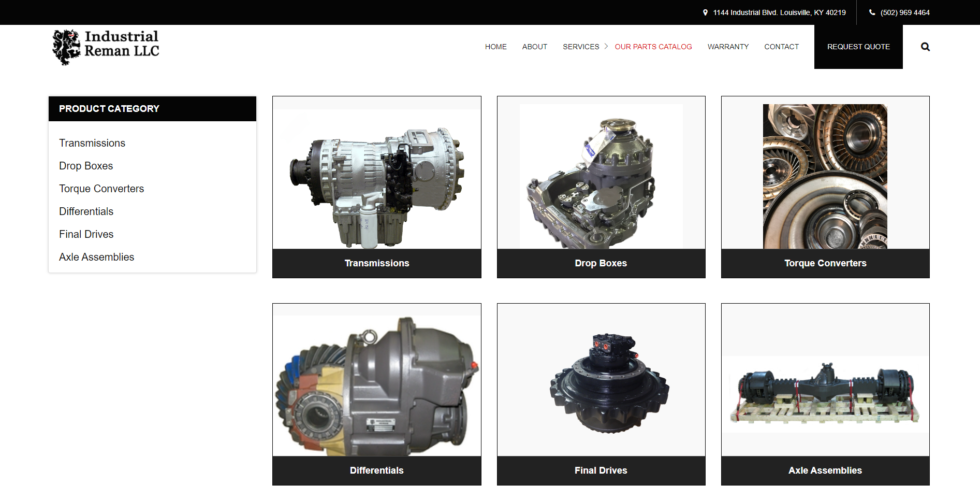Select Torque Converters in the sidebar list
This screenshot has width=980, height=499.
(101, 189)
